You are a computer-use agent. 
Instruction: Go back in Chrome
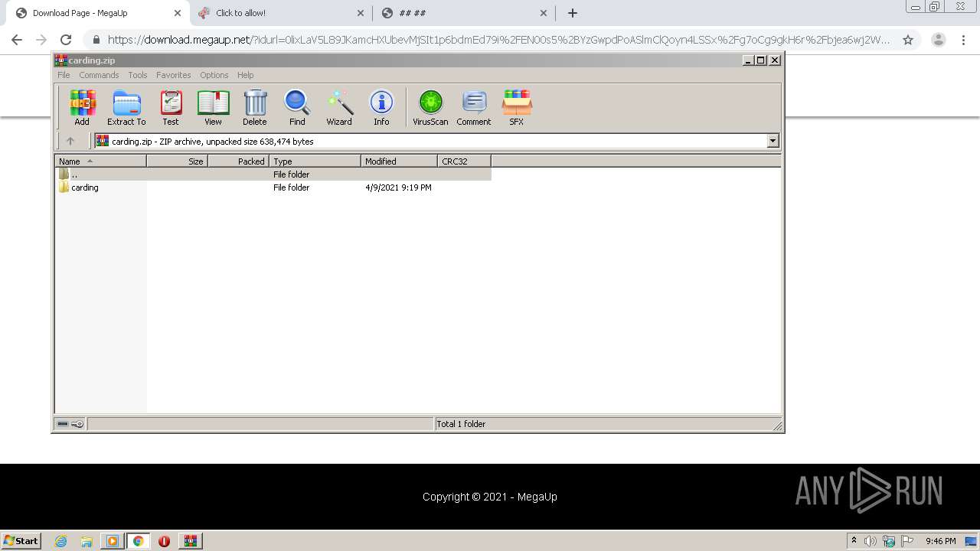click(x=17, y=40)
